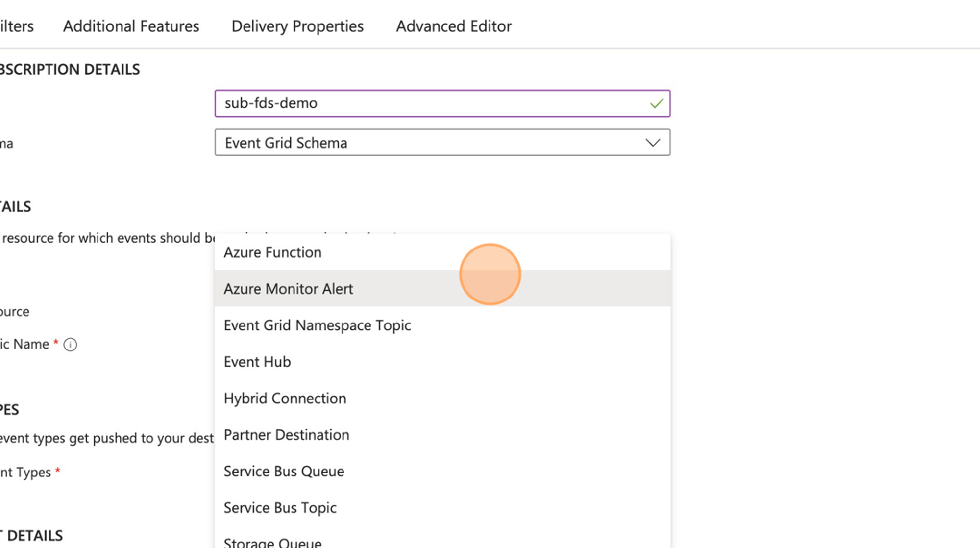Click the chevron on Event Grid Schema dropdown
This screenshot has height=548, width=980.
(x=653, y=143)
